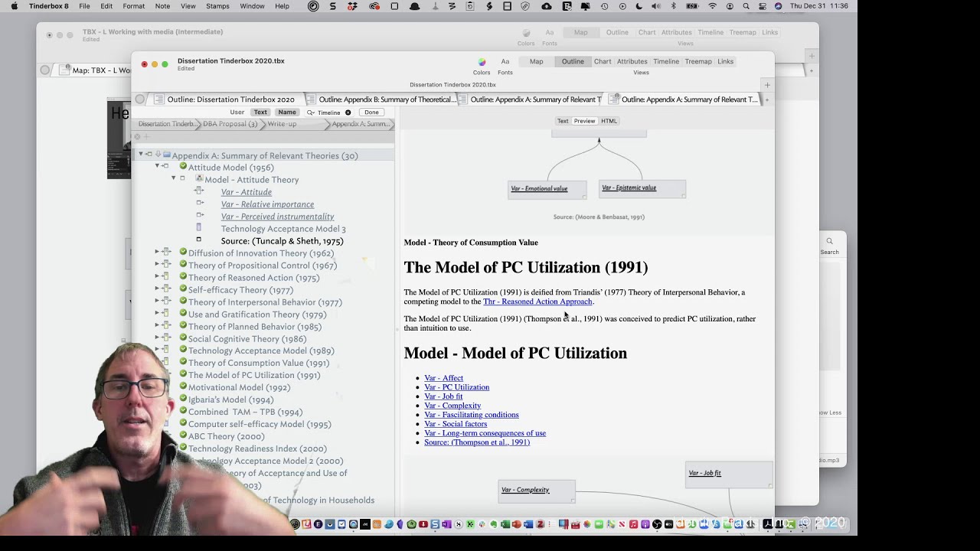Open the Time Machine menu bar icon
The width and height of the screenshot is (980, 551).
[x=604, y=6]
